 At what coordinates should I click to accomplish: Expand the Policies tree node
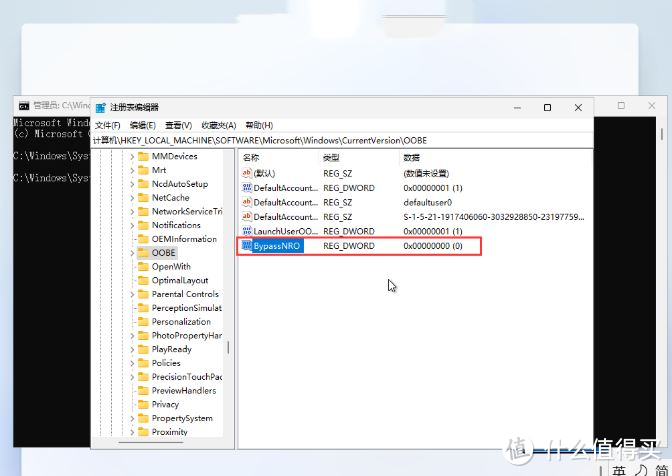[x=132, y=363]
